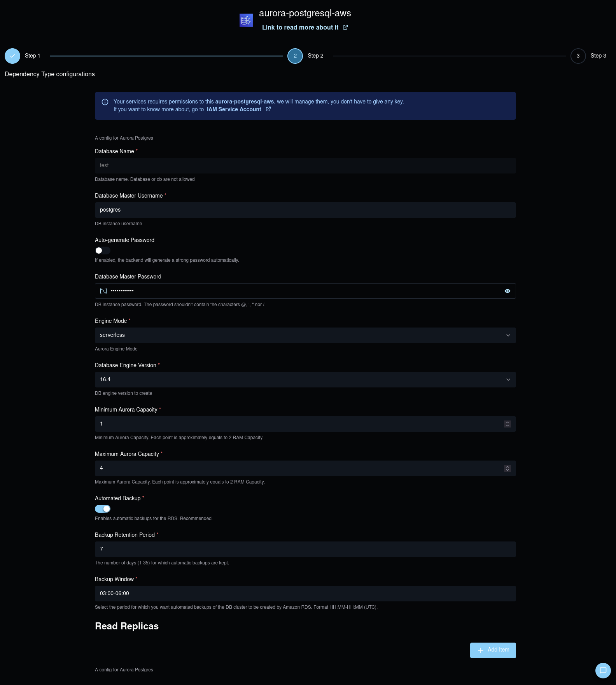The image size is (616, 685).
Task: Click the Step 1 label
Action: click(33, 56)
